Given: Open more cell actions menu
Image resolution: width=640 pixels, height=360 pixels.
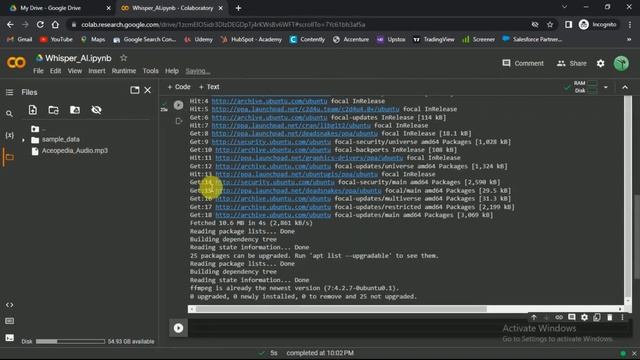Looking at the screenshot, I should pyautogui.click(x=622, y=317).
